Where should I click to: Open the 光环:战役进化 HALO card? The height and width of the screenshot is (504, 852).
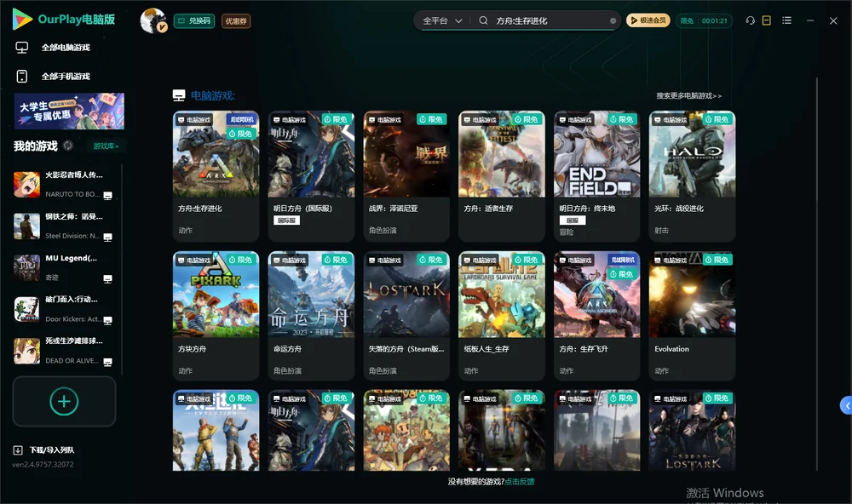[x=692, y=176]
